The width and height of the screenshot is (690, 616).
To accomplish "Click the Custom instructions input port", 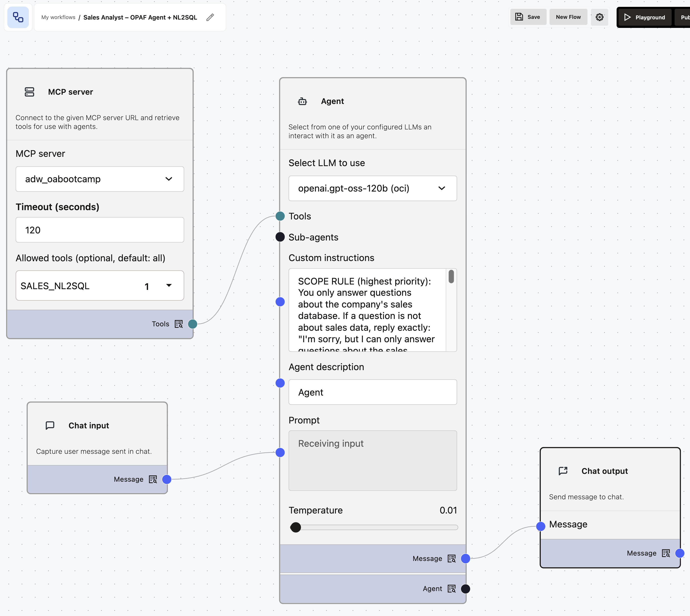I will [280, 302].
